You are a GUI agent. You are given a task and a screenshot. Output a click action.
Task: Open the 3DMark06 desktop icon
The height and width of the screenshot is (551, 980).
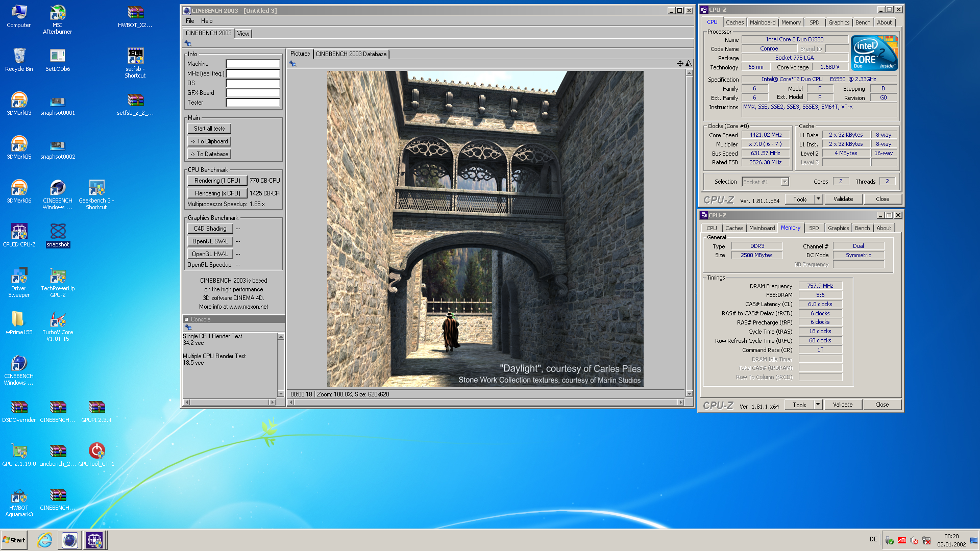point(19,191)
